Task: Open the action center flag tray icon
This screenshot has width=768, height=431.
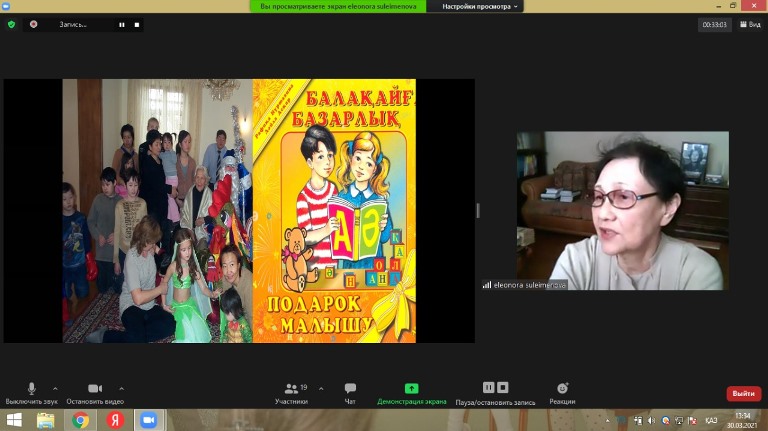Action: [693, 420]
